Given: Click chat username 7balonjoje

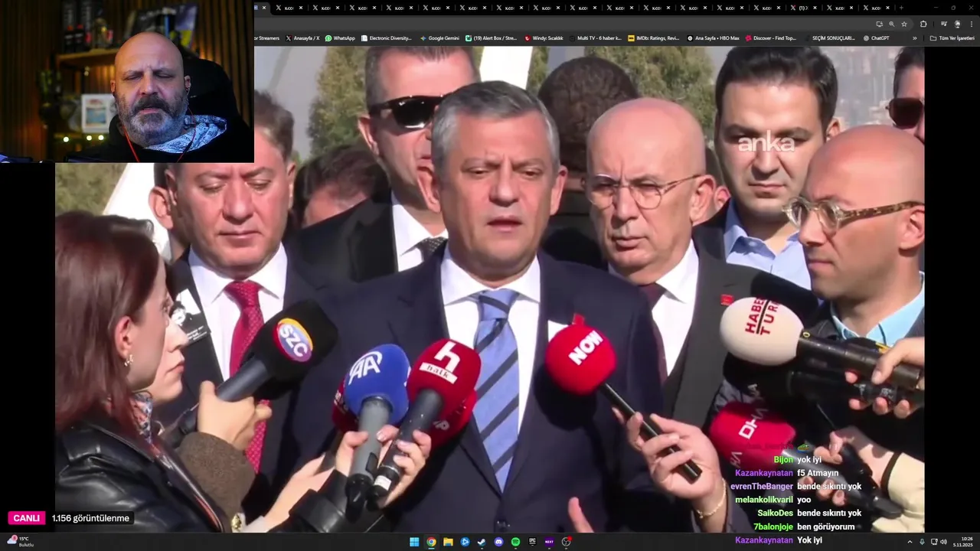Looking at the screenshot, I should [773, 527].
